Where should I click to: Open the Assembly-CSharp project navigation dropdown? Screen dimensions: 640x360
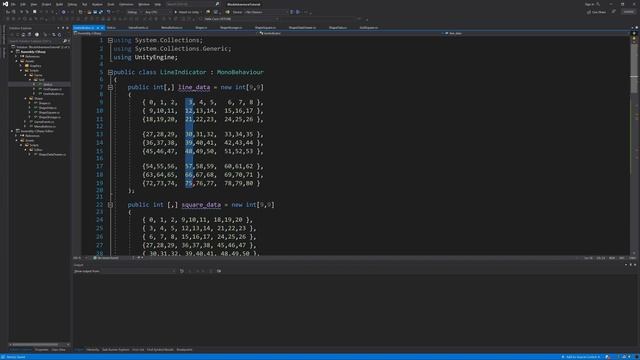[165, 33]
